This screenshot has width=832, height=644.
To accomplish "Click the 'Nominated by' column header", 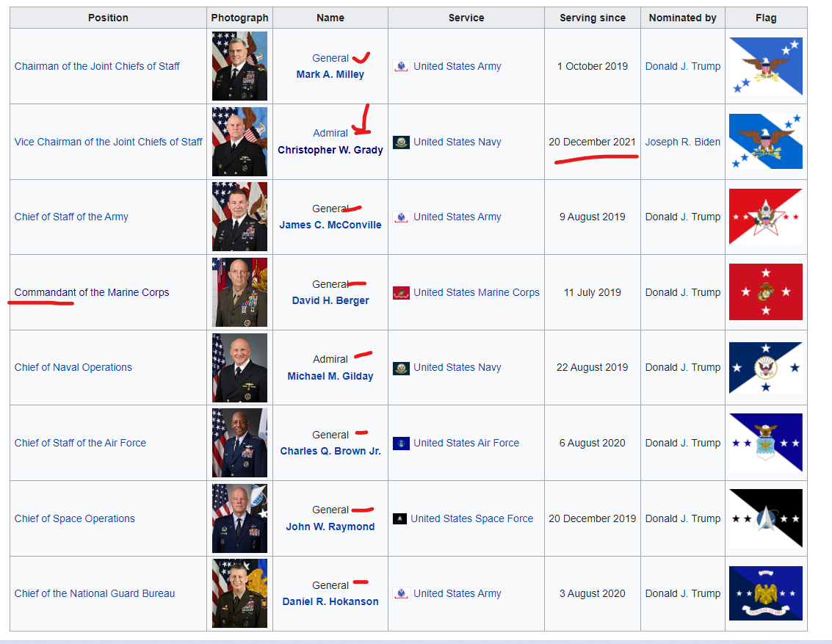I will click(x=682, y=18).
